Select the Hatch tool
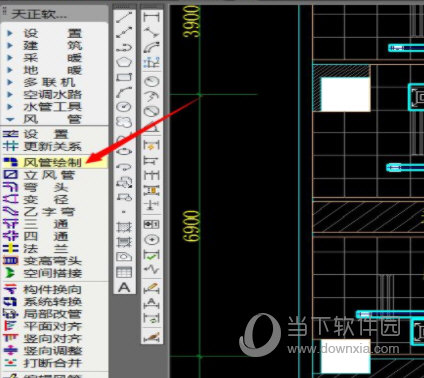The width and height of the screenshot is (424, 378). click(124, 227)
